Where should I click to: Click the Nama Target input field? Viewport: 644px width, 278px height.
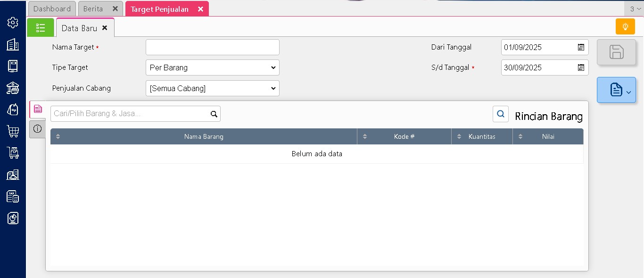click(212, 47)
